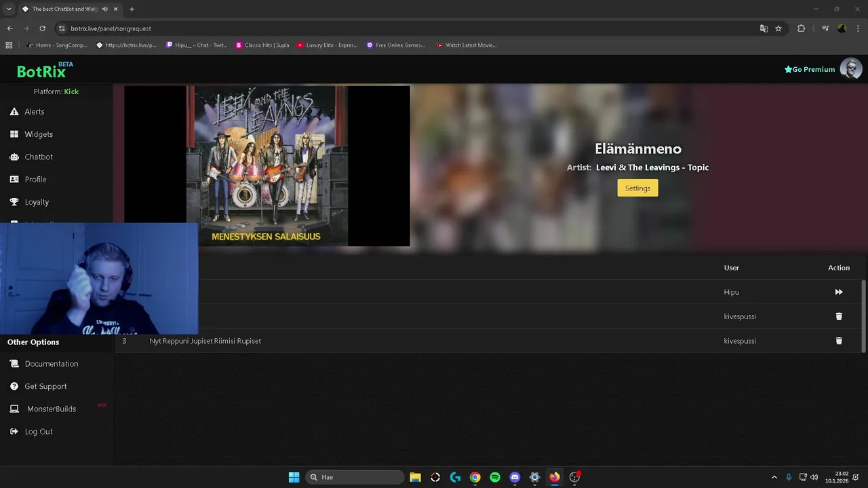Open the Home - SongComp bookmark

click(57, 45)
